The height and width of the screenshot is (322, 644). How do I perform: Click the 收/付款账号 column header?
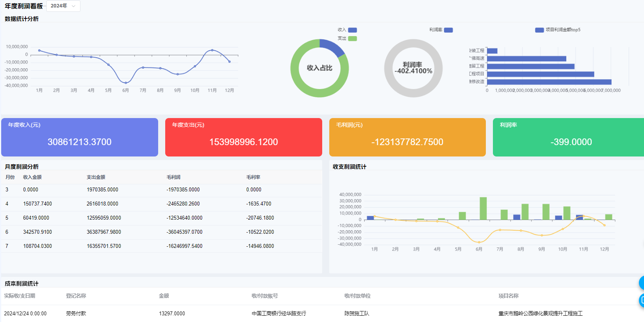click(265, 296)
